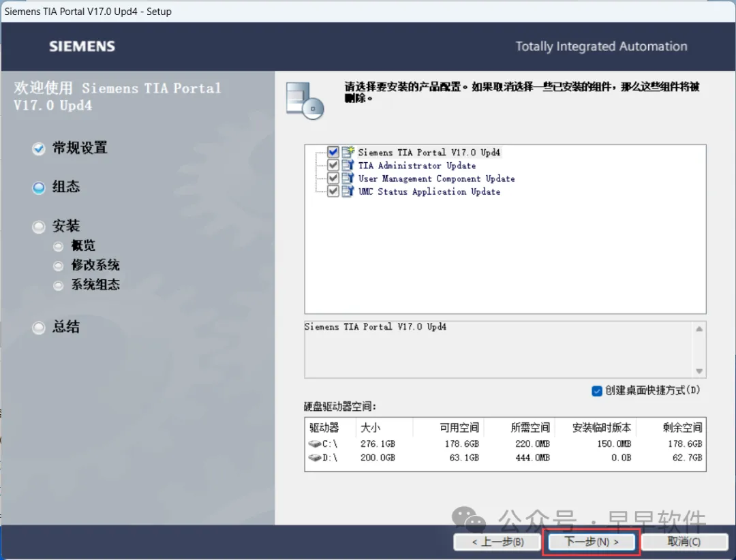Click the UMC Status Application Update icon
The width and height of the screenshot is (736, 560).
tap(348, 191)
